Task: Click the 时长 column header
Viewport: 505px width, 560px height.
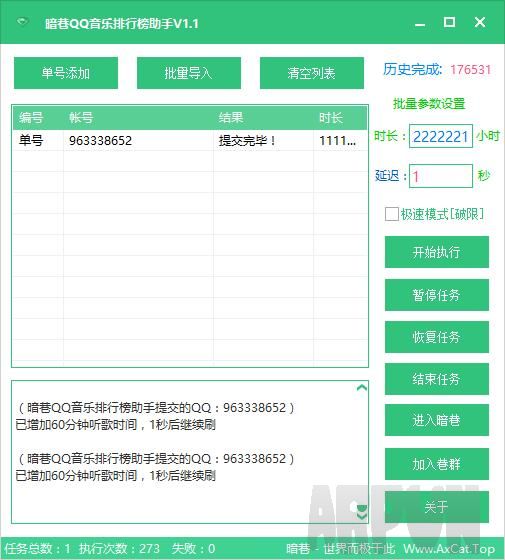Action: [x=340, y=118]
